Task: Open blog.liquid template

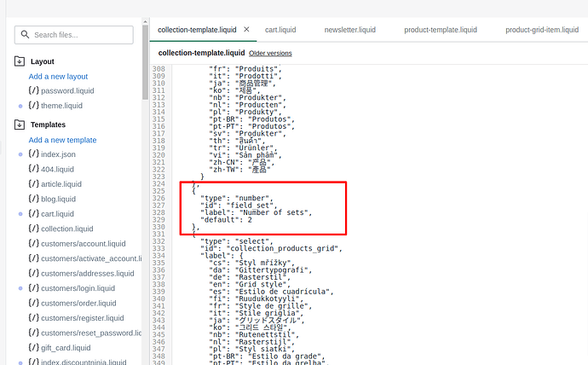Action: pos(58,200)
